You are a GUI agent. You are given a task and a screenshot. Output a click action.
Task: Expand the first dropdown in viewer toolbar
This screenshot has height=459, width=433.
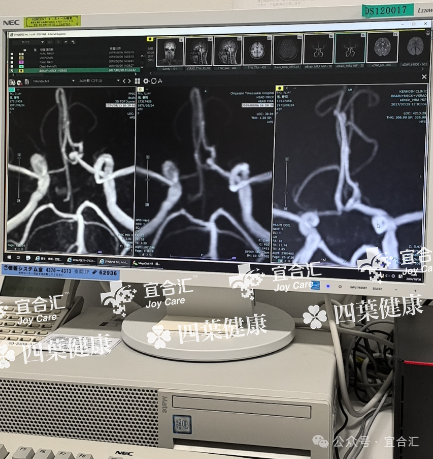[x=53, y=81]
